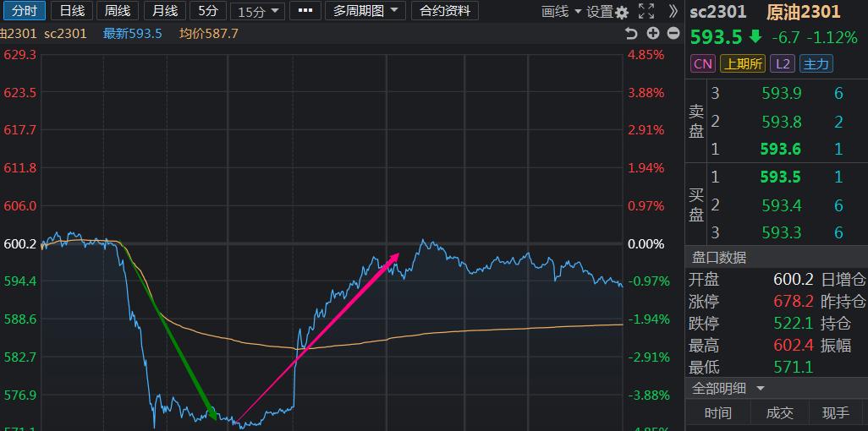Image resolution: width=868 pixels, height=431 pixels.
Task: Zoom out chart with minus icon
Action: coord(673,33)
